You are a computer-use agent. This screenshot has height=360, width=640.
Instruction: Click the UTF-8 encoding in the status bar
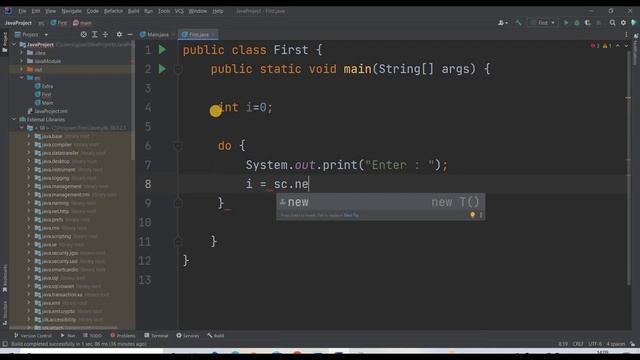click(x=595, y=344)
